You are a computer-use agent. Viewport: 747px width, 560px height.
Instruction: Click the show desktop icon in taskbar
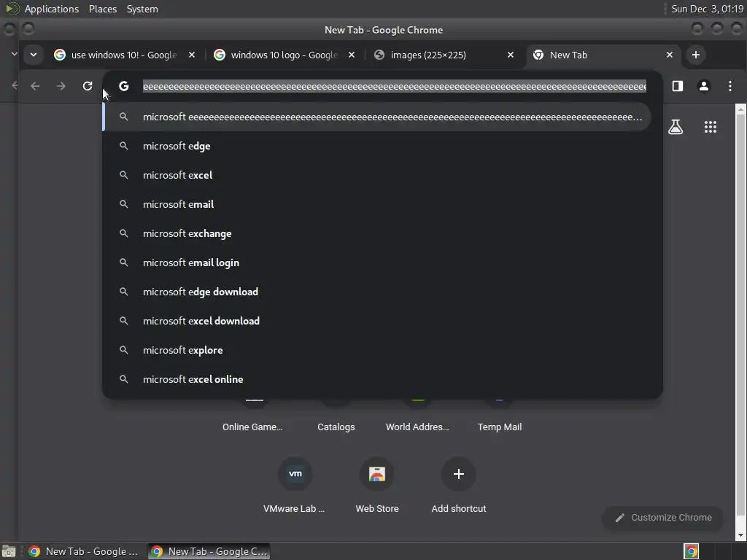coord(9,551)
